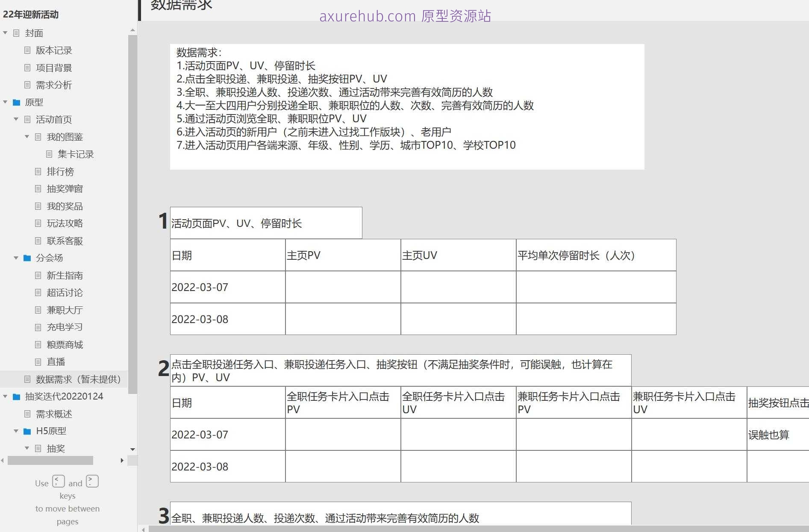Open the 我的奖品 page
Viewport: 809px width, 532px height.
click(x=65, y=206)
